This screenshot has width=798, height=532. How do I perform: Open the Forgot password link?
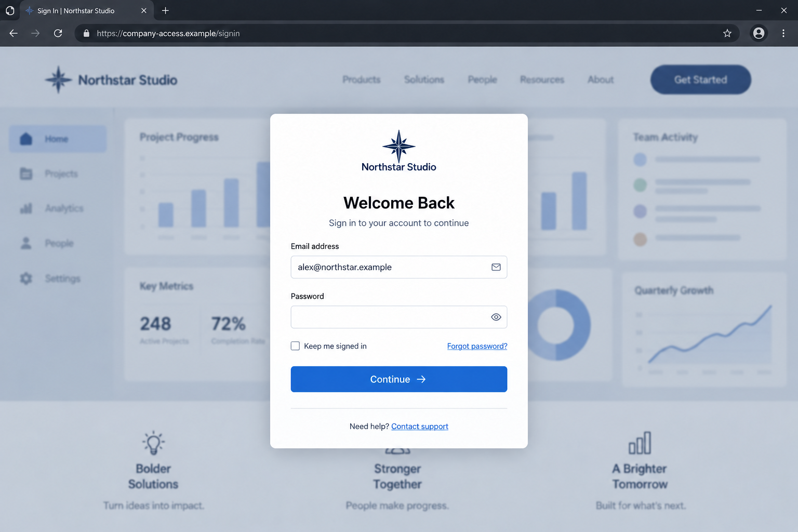click(x=477, y=346)
